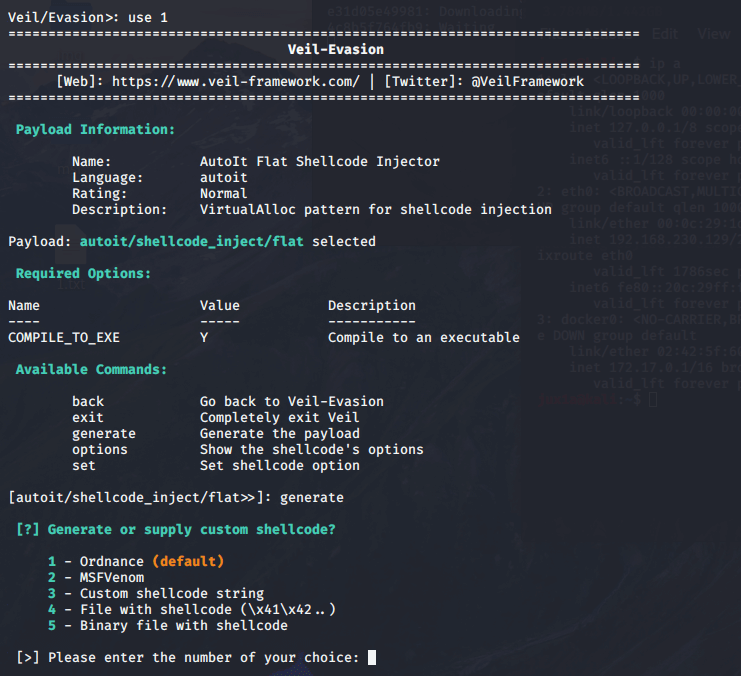Click 'Generate the payload' description
The image size is (741, 676).
coord(280,434)
